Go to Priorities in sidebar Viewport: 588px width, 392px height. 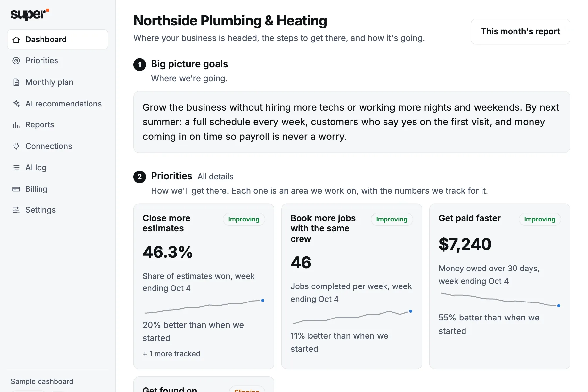point(57,61)
